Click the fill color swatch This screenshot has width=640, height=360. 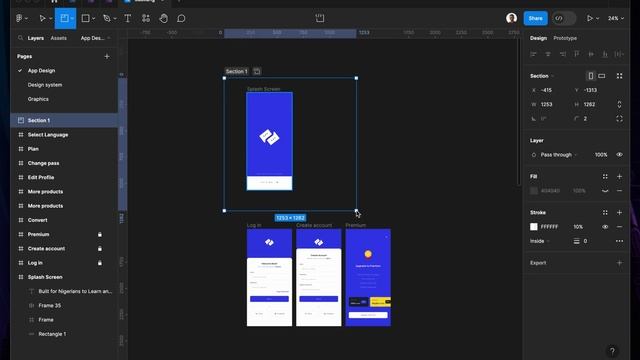coord(533,191)
